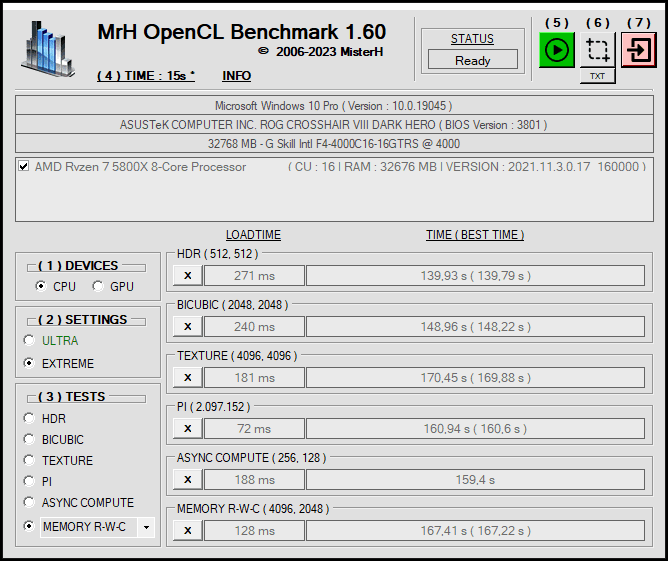The height and width of the screenshot is (561, 668).
Task: Click the STATUS label link
Action: coord(472,39)
